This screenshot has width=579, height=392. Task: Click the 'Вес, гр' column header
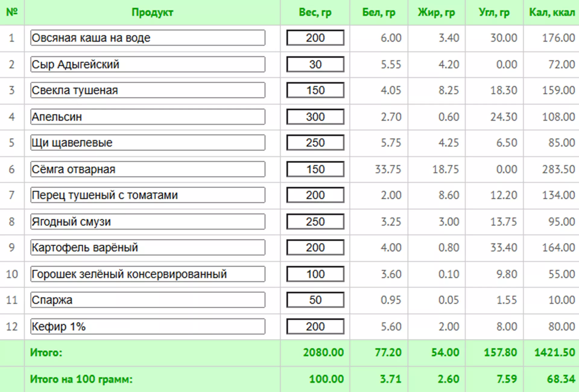[315, 12]
